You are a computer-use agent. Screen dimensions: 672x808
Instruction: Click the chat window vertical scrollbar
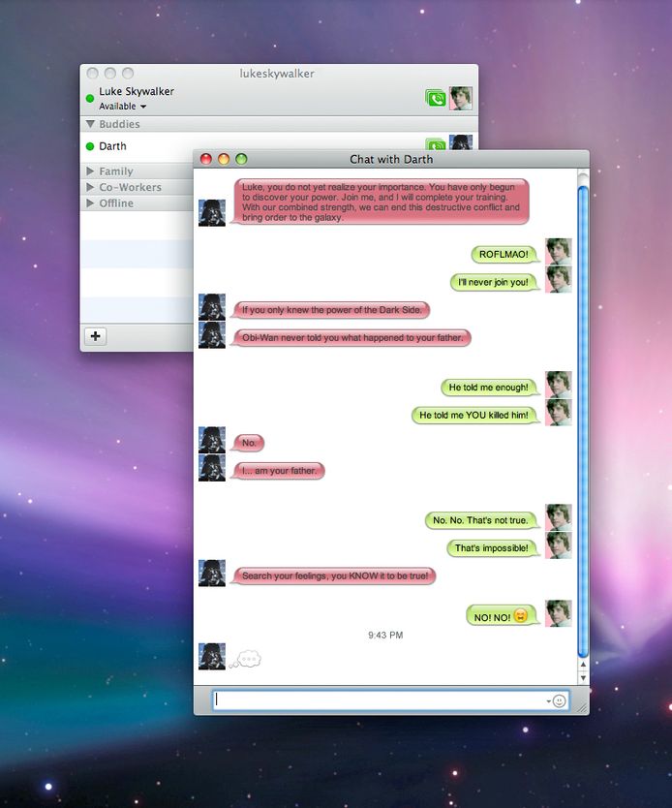coord(583,420)
